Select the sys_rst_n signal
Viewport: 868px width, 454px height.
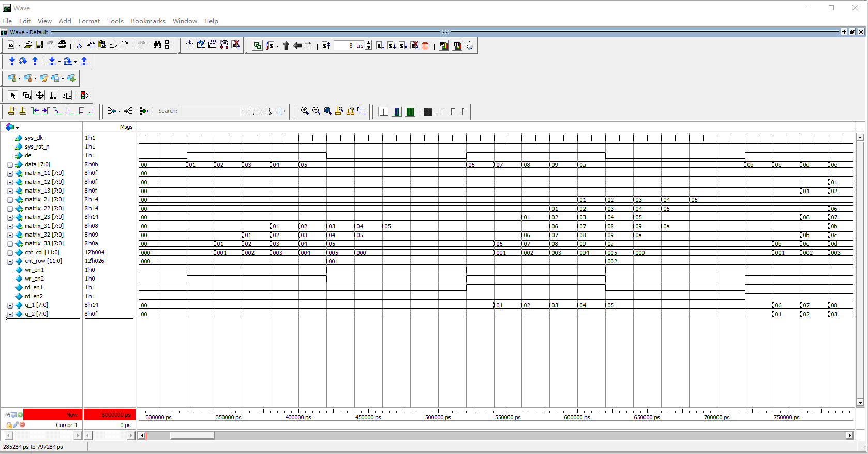click(37, 147)
